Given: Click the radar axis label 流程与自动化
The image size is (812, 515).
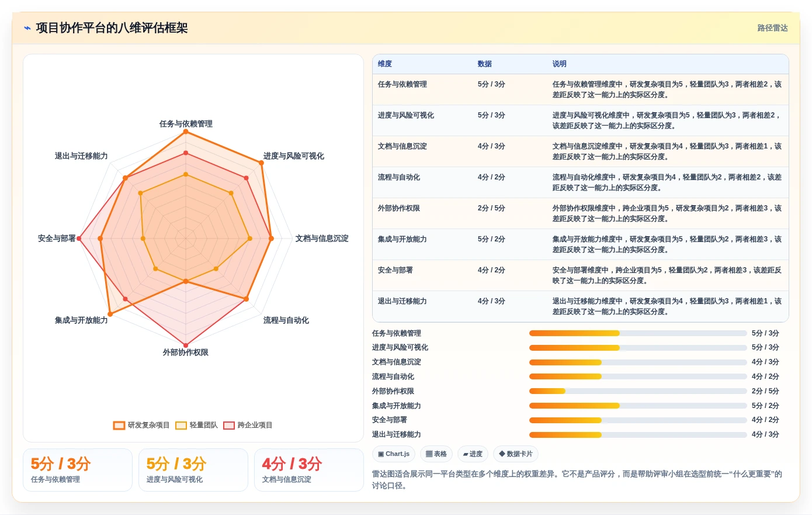Looking at the screenshot, I should click(286, 320).
